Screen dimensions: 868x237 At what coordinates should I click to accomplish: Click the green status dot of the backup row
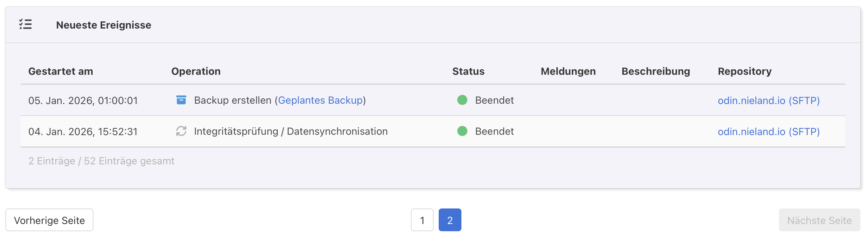[462, 100]
